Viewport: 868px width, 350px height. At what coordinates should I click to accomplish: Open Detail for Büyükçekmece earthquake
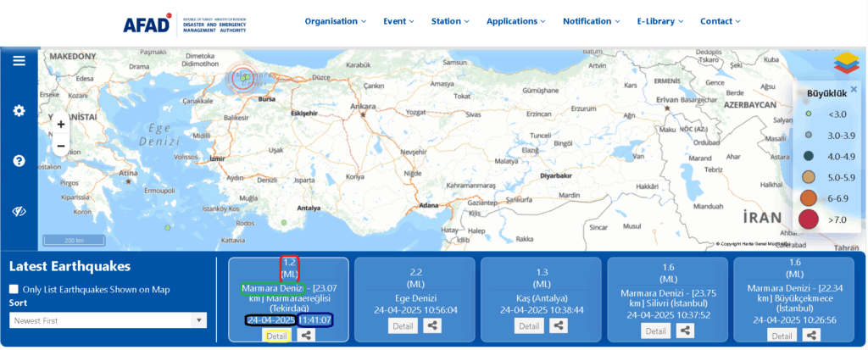coord(782,335)
